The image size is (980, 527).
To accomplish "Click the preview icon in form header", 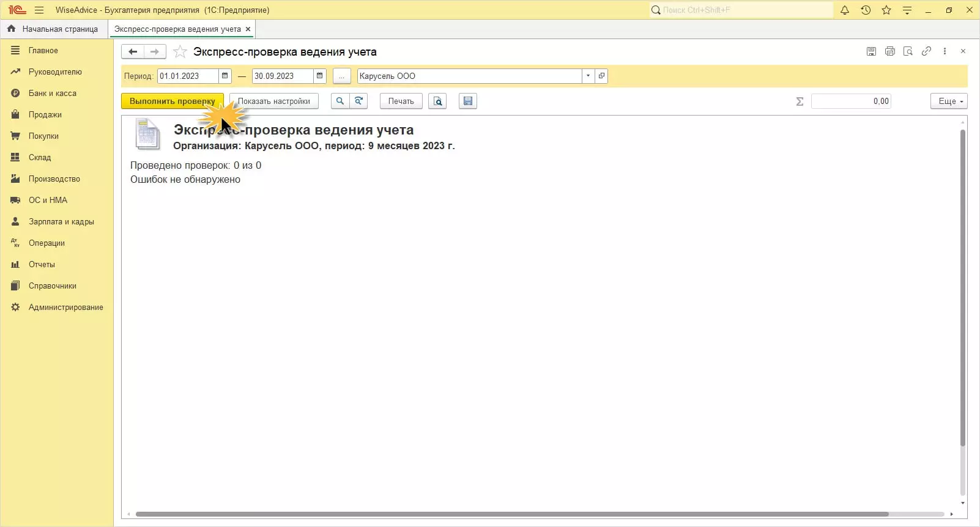I will point(908,51).
